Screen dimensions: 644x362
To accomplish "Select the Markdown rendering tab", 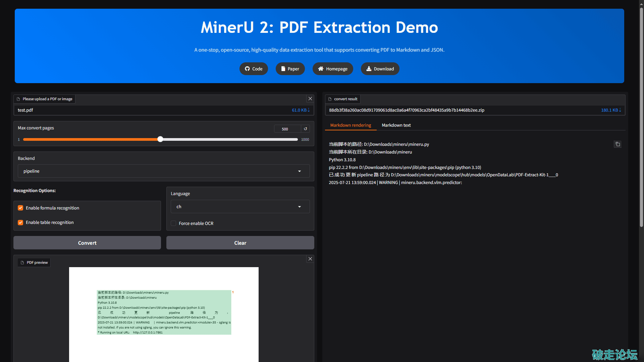I will pos(350,125).
